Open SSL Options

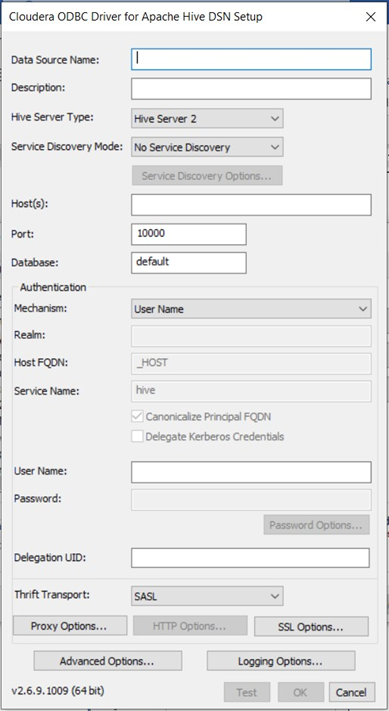pyautogui.click(x=311, y=627)
